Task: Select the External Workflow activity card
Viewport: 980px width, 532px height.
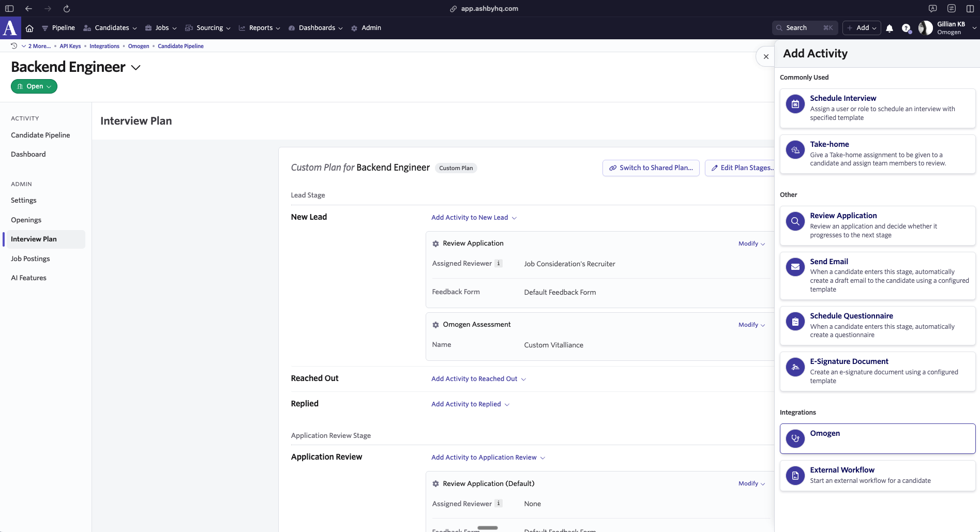Action: click(877, 475)
